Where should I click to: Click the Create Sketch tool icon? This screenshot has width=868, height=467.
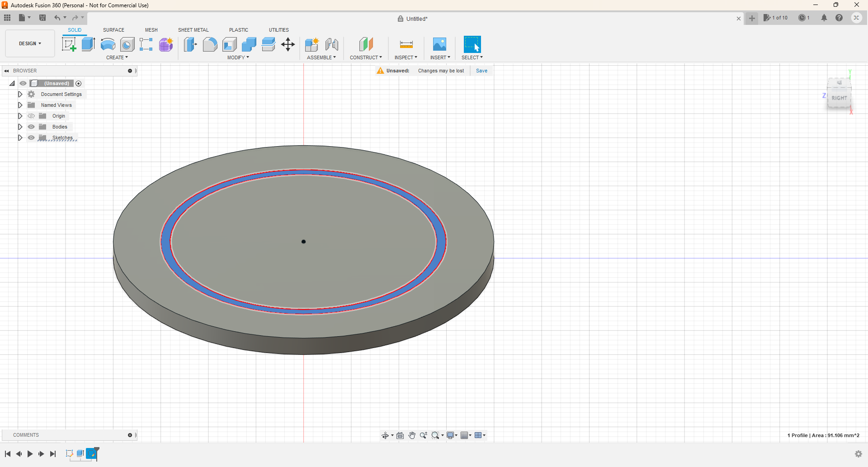tap(69, 44)
